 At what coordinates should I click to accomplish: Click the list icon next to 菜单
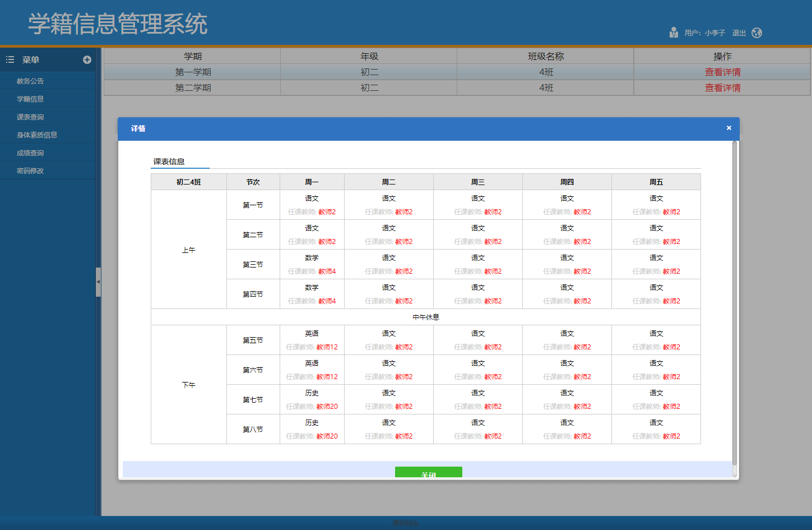pyautogui.click(x=10, y=59)
